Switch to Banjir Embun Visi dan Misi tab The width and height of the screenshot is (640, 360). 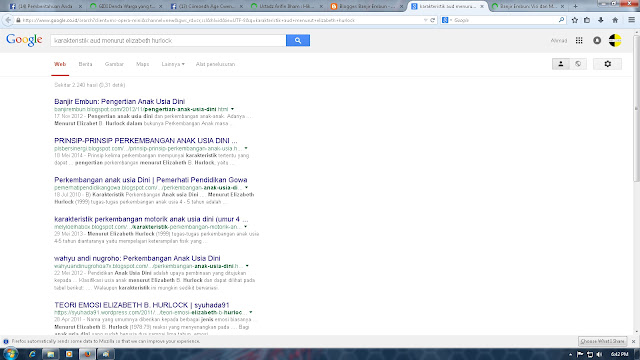pyautogui.click(x=528, y=6)
